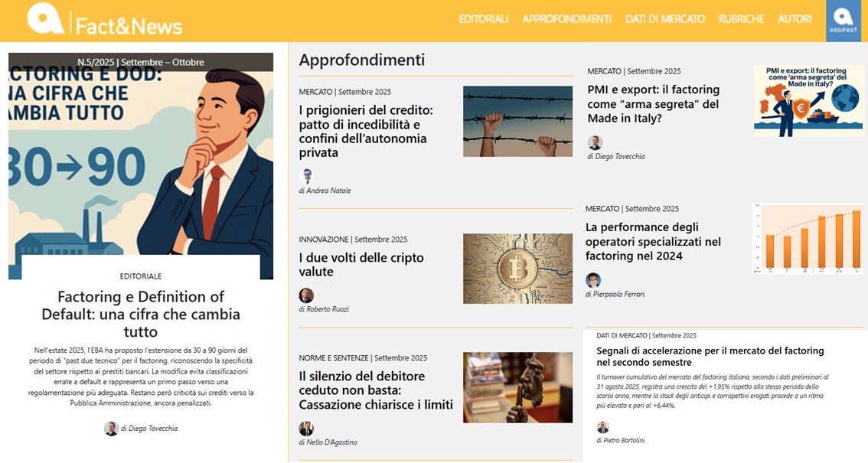Click the Assifact badge icon
Viewport: 868px width, 463px height.
coord(843,20)
